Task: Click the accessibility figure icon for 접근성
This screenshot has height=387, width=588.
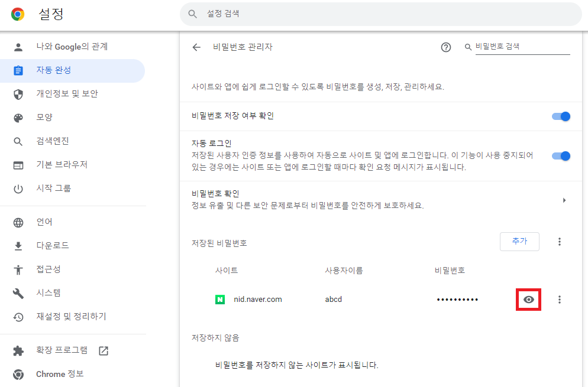Action: tap(18, 270)
